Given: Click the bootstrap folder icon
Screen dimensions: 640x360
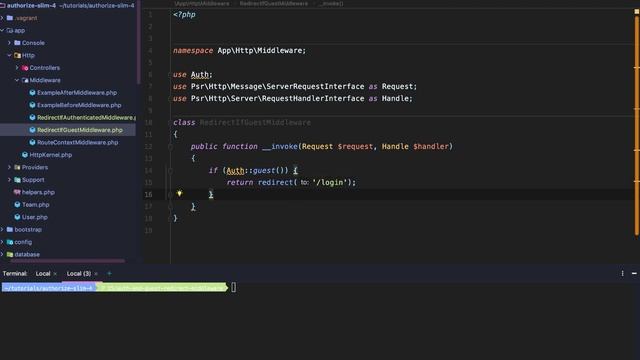Looking at the screenshot, I should coord(10,229).
